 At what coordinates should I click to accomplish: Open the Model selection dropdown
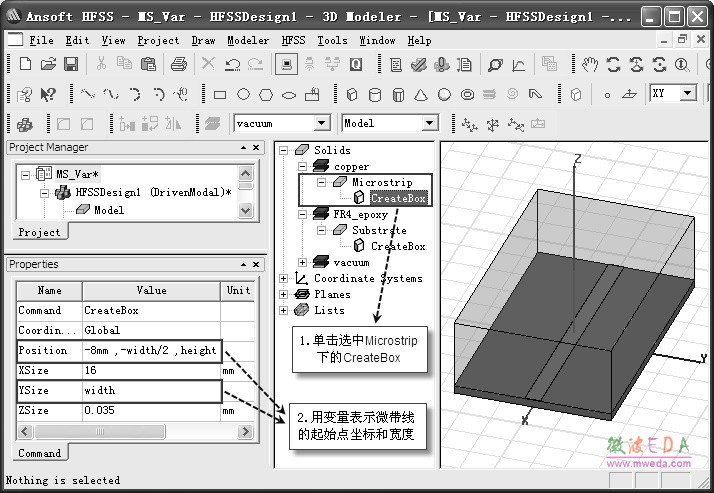(429, 123)
